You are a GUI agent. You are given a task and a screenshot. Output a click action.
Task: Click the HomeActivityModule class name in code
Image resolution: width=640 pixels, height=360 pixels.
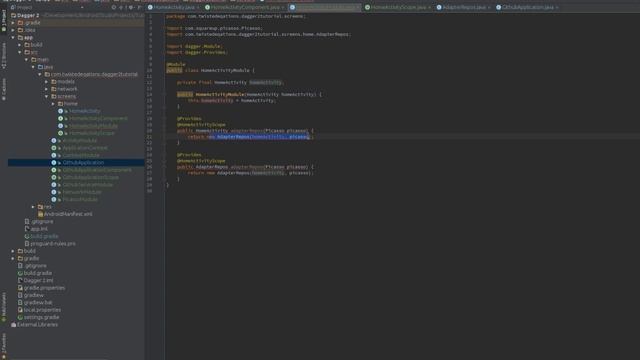(225, 70)
